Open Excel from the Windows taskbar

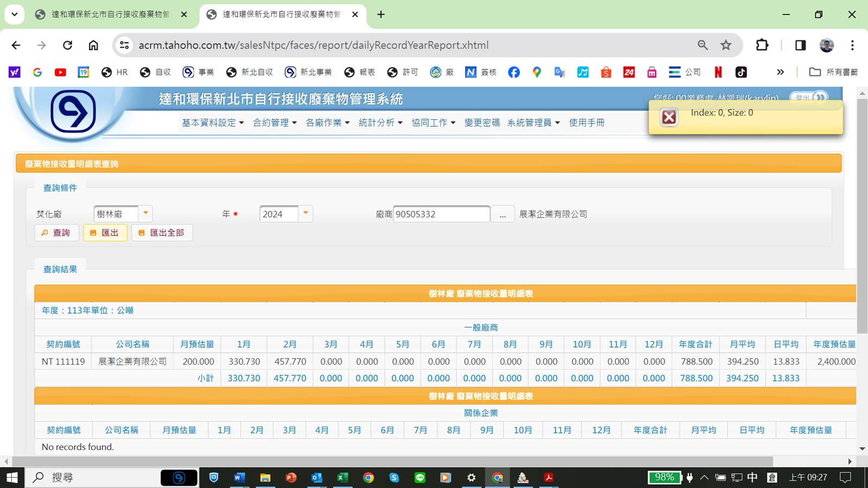342,477
